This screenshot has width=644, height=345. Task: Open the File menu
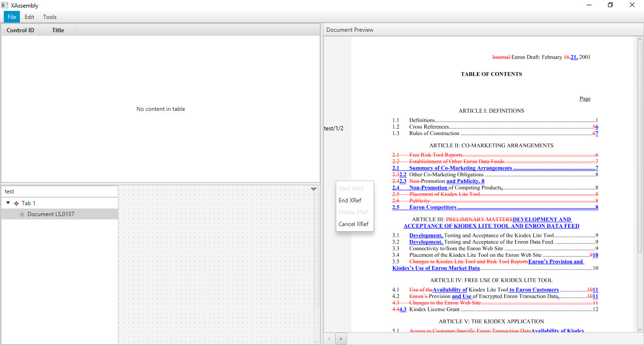pyautogui.click(x=12, y=17)
